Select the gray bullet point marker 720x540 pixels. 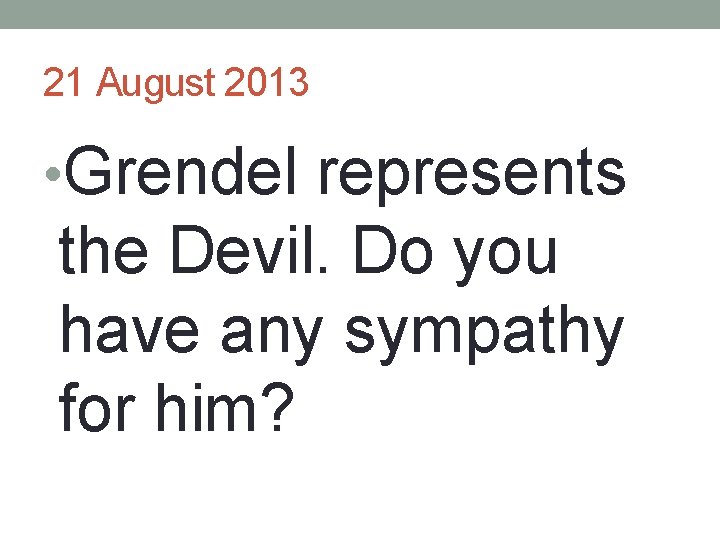tap(53, 174)
